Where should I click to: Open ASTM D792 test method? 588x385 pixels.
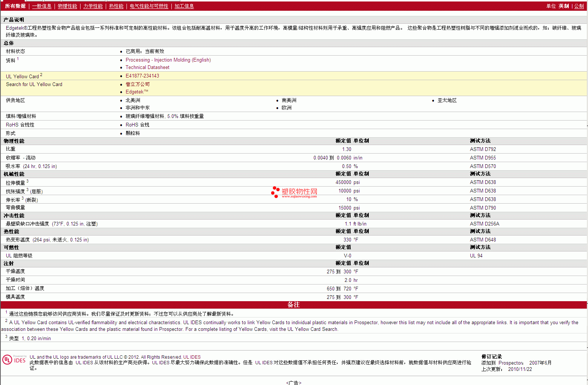tap(483, 149)
